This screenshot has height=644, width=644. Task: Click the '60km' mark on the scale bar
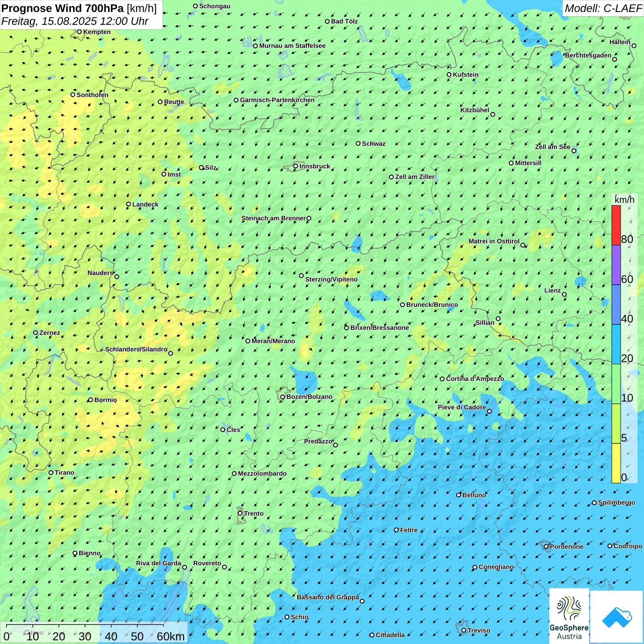click(x=171, y=636)
